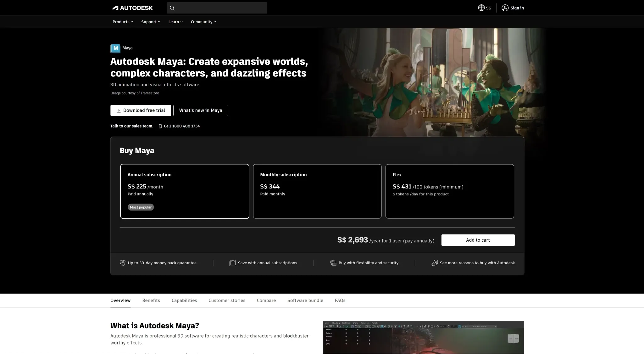644x354 pixels.
Task: Open the Support dropdown
Action: point(151,22)
